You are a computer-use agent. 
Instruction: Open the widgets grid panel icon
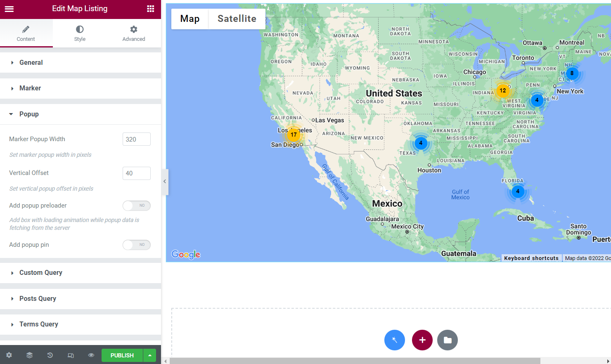(x=151, y=9)
